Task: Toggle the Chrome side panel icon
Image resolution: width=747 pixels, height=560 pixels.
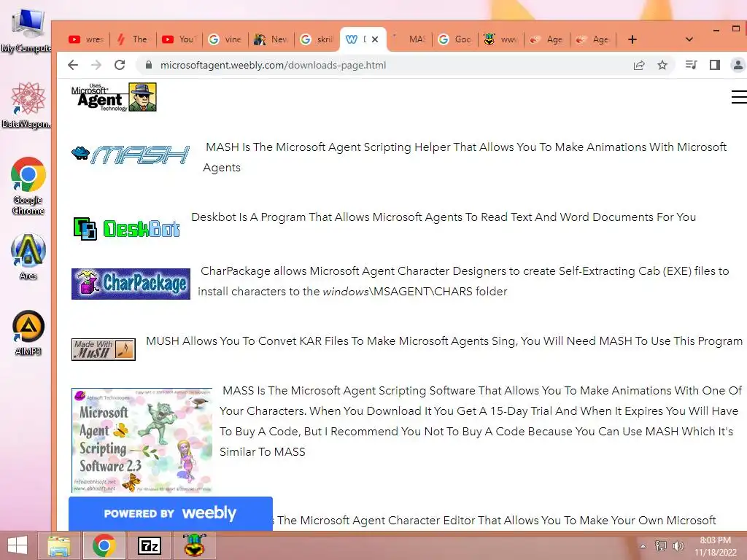Action: (x=715, y=65)
